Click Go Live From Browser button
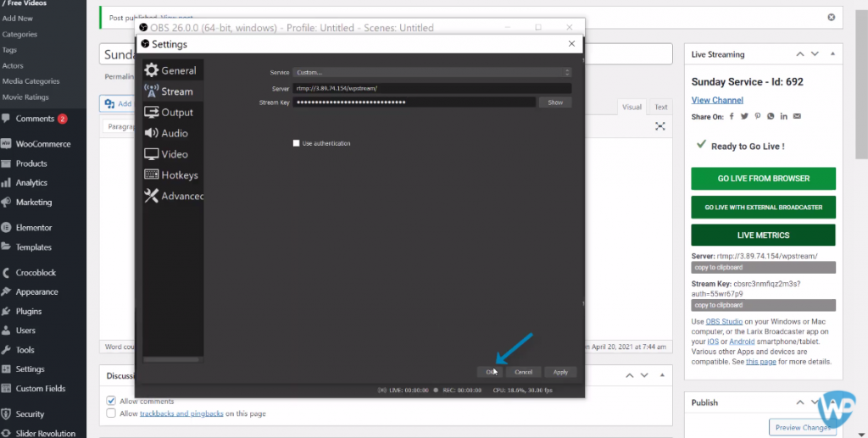 [x=763, y=179]
